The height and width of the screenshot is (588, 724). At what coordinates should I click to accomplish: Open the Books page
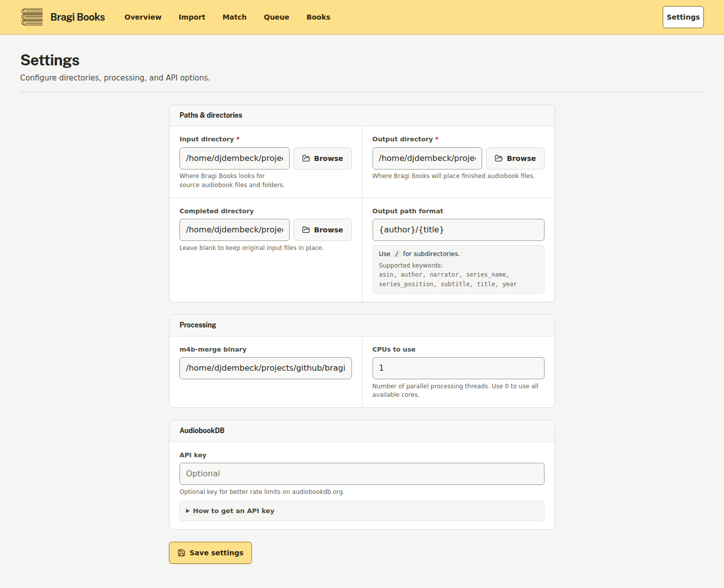pos(318,17)
